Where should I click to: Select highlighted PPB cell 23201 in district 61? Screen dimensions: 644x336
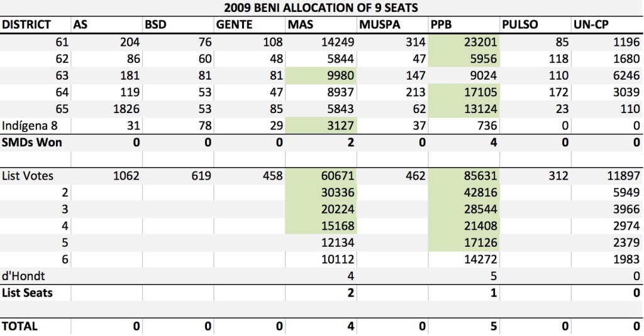(464, 42)
